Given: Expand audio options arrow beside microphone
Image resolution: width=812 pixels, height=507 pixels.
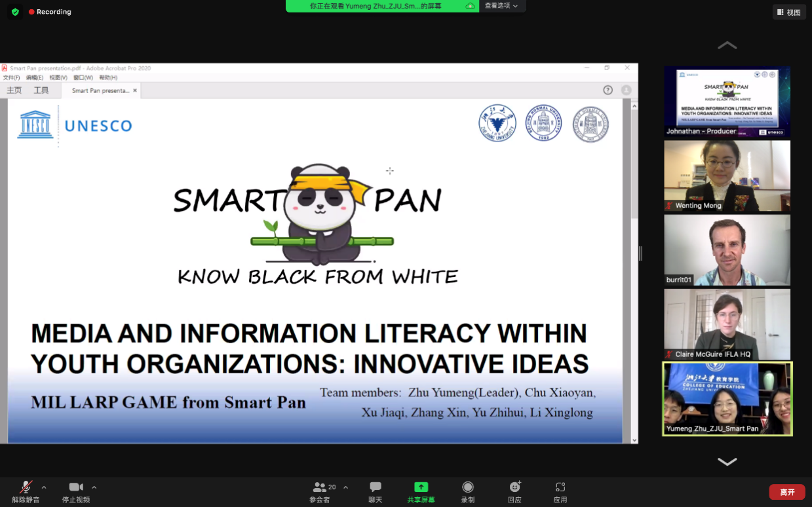Looking at the screenshot, I should pos(44,487).
